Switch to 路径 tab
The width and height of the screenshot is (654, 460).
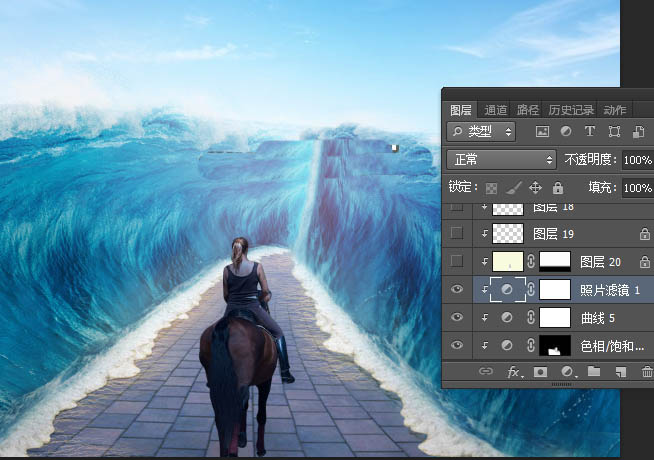(x=528, y=110)
